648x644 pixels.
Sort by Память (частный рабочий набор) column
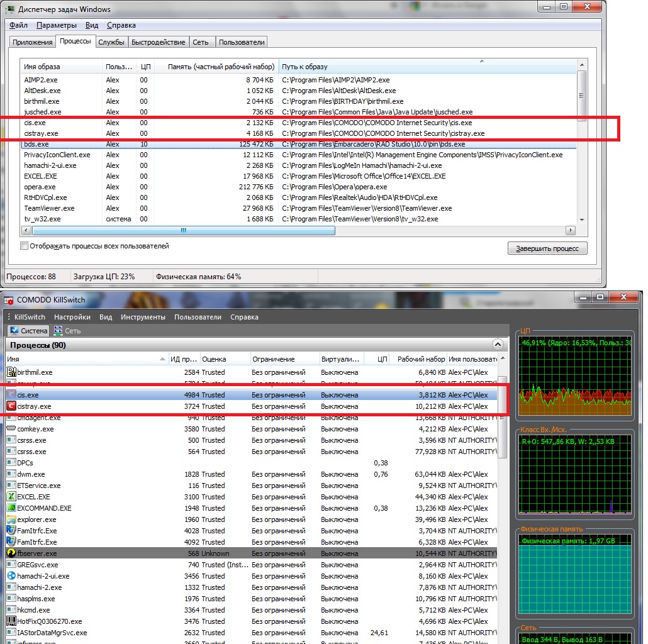click(x=216, y=67)
